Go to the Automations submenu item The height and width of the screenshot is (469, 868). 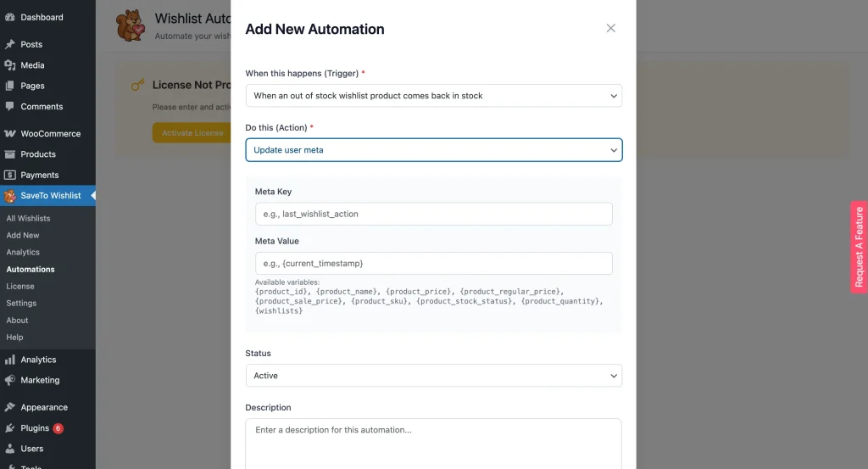(x=31, y=269)
